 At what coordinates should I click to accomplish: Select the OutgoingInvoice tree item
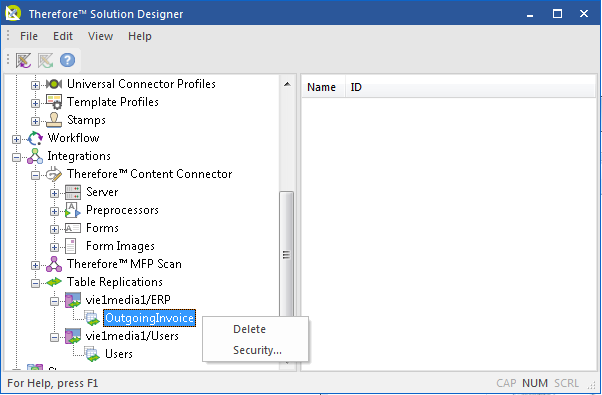(149, 318)
